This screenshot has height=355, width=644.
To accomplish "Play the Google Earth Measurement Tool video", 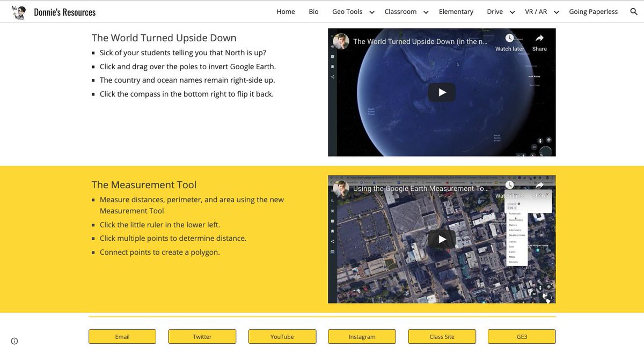I will [442, 239].
